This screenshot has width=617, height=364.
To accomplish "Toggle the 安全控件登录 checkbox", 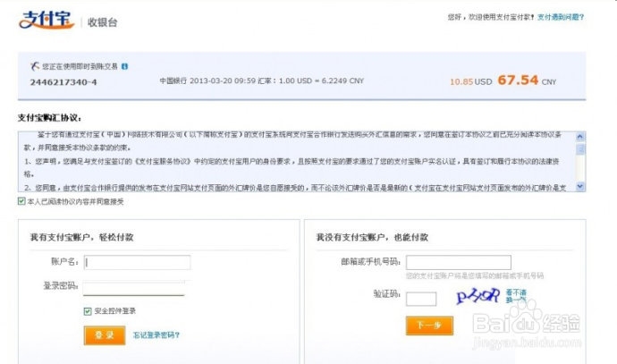I will pos(88,311).
